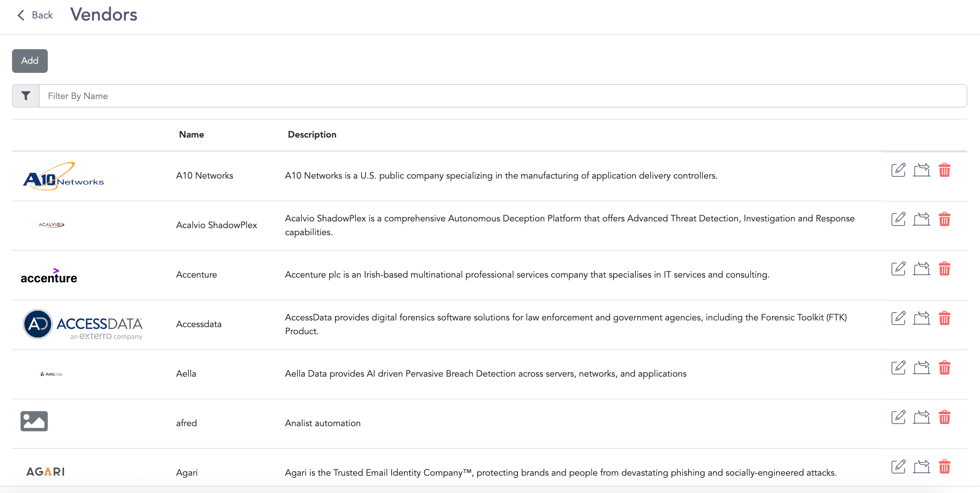This screenshot has width=980, height=493.
Task: Edit the Aella vendor entry
Action: (x=898, y=368)
